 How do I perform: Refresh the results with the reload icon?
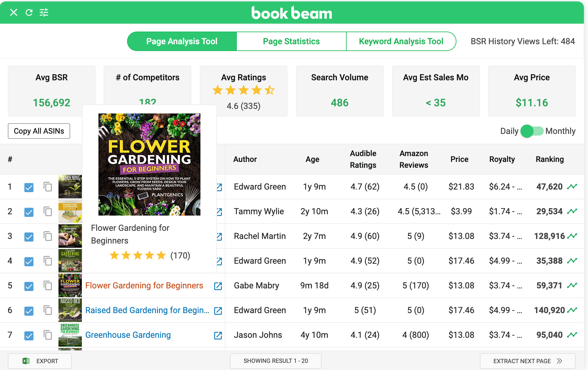point(29,12)
